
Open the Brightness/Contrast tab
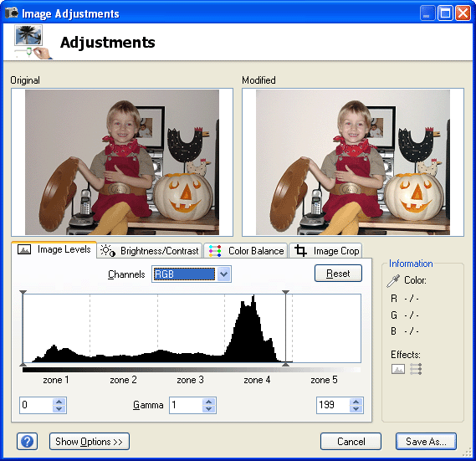(150, 251)
